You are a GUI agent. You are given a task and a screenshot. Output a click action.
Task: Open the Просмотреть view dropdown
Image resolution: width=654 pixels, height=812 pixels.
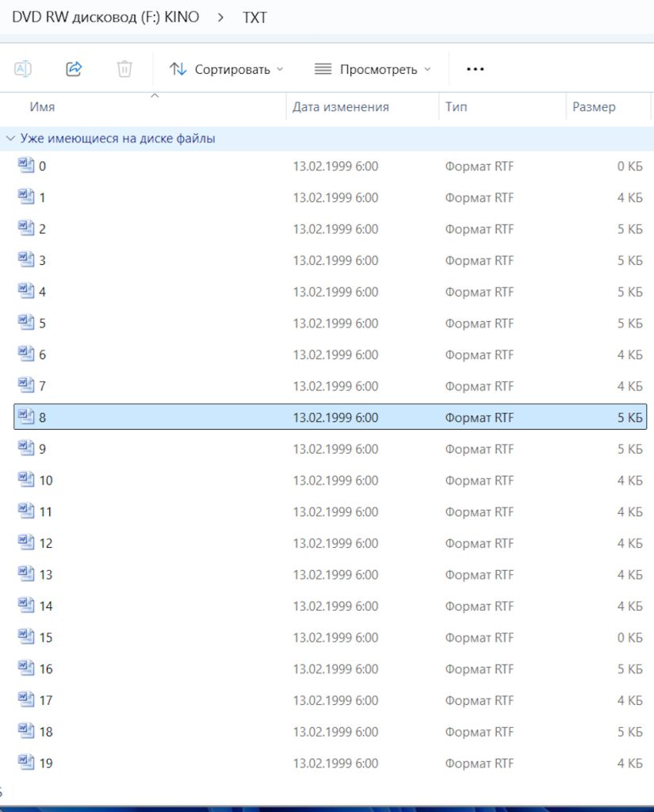coord(373,69)
